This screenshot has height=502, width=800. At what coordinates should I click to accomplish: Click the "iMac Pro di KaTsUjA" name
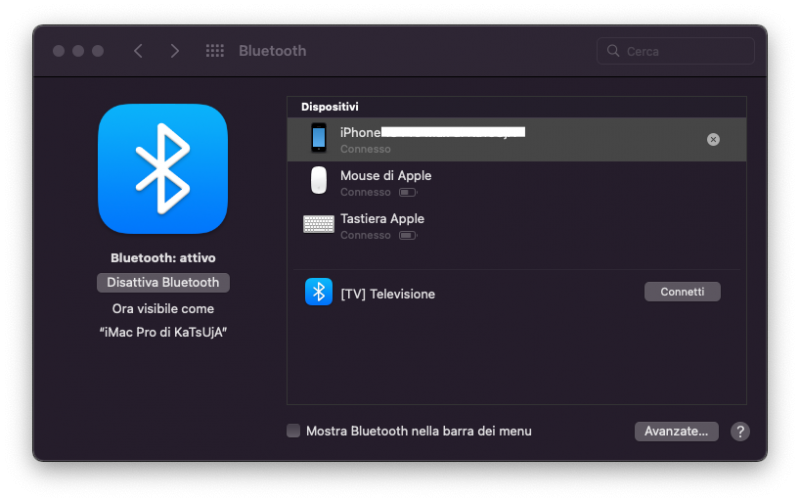[163, 332]
